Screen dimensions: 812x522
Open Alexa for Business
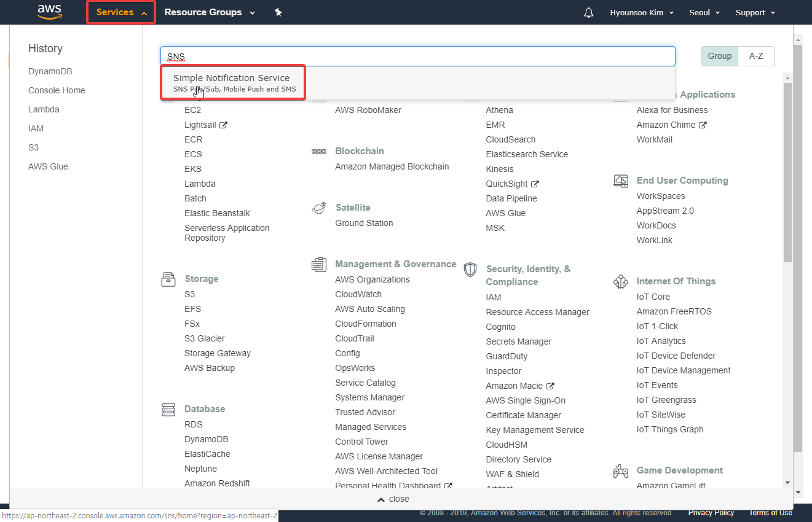click(x=672, y=110)
